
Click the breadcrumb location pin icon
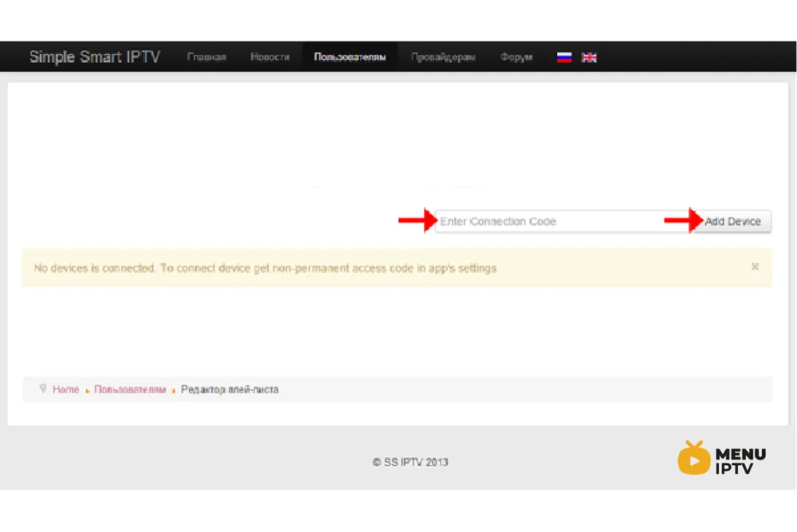point(43,389)
